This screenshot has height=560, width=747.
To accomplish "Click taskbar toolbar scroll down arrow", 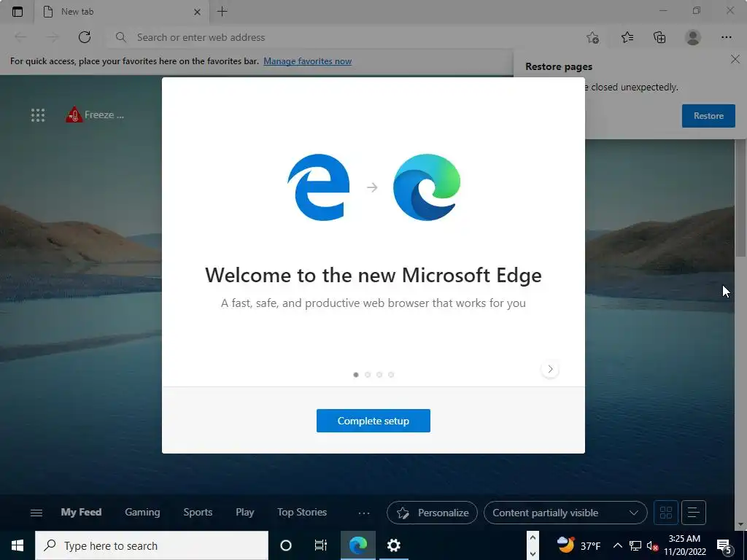I will click(x=533, y=553).
